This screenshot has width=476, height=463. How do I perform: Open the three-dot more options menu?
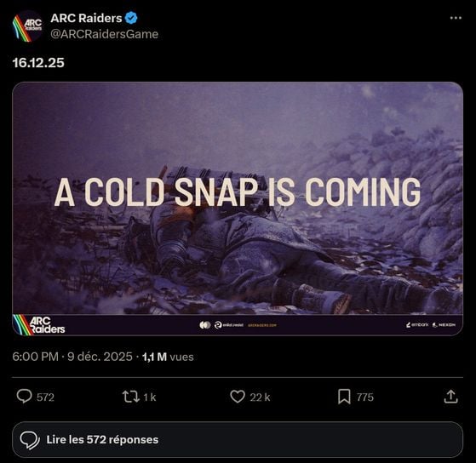point(456,18)
